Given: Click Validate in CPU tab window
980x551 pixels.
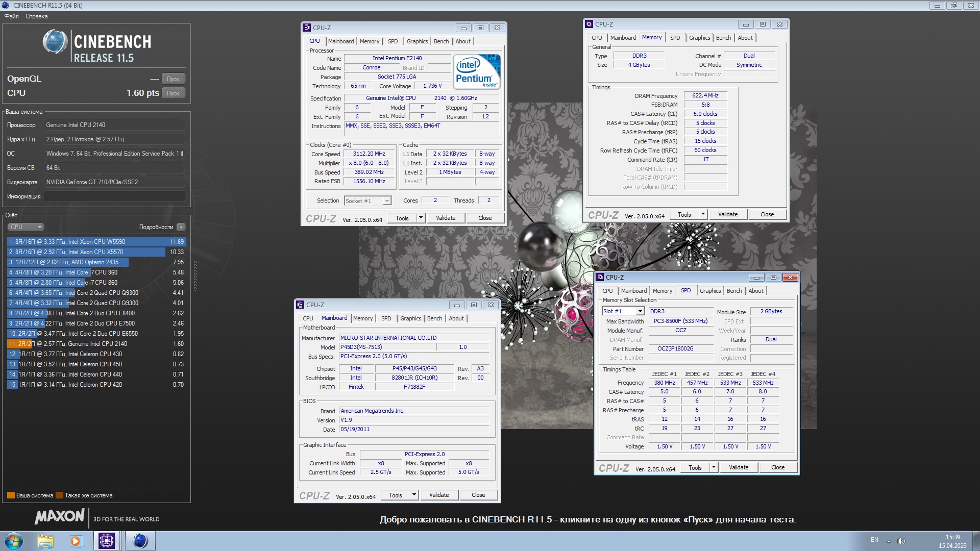Looking at the screenshot, I should pos(446,218).
